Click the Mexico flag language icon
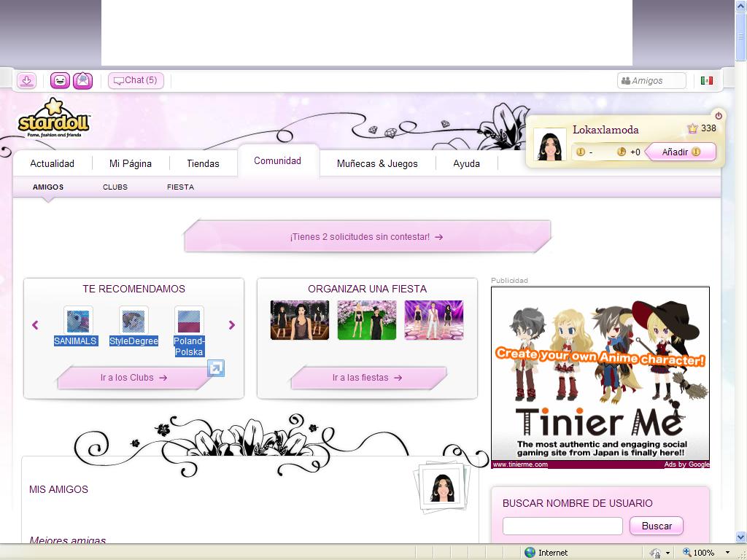The image size is (747, 560). (x=706, y=81)
